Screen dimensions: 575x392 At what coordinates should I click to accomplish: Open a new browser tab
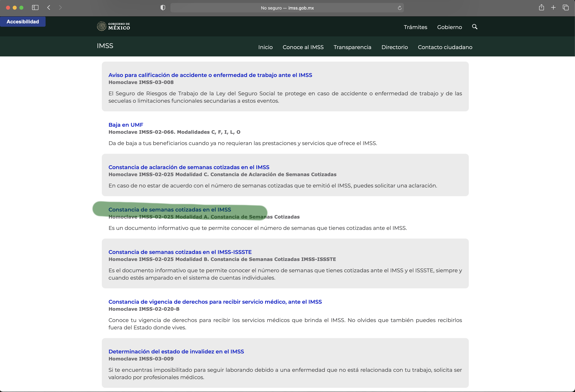coord(553,8)
